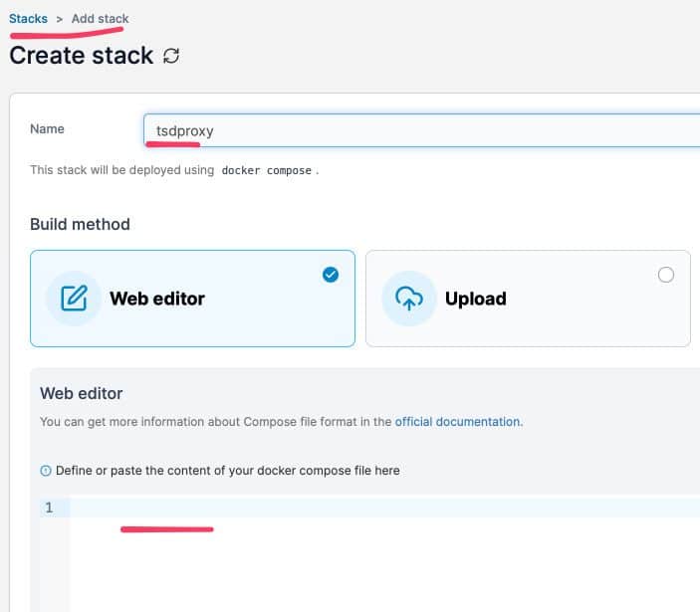700x612 pixels.
Task: Click the Name field label
Action: pos(47,129)
